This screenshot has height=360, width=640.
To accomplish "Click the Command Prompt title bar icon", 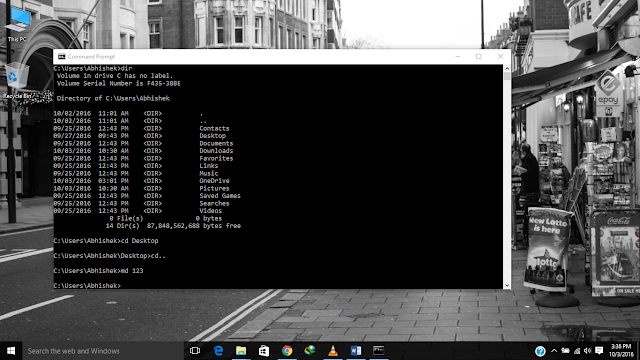I will pyautogui.click(x=62, y=57).
